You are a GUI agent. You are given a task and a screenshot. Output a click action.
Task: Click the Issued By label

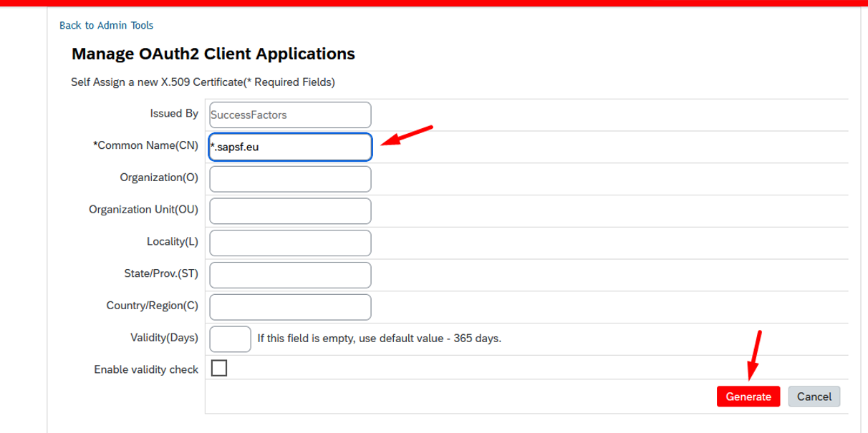coord(174,113)
